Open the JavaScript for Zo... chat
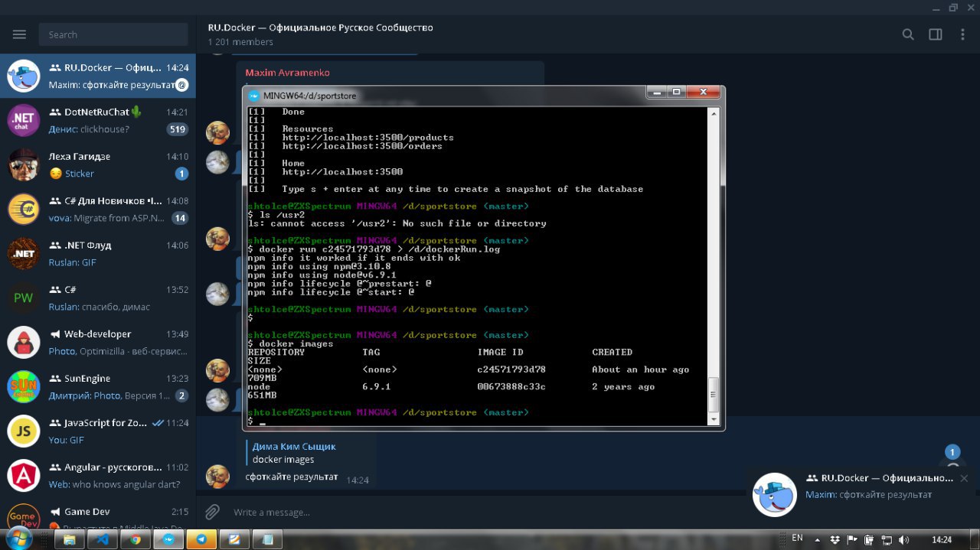This screenshot has height=550, width=980. click(98, 431)
